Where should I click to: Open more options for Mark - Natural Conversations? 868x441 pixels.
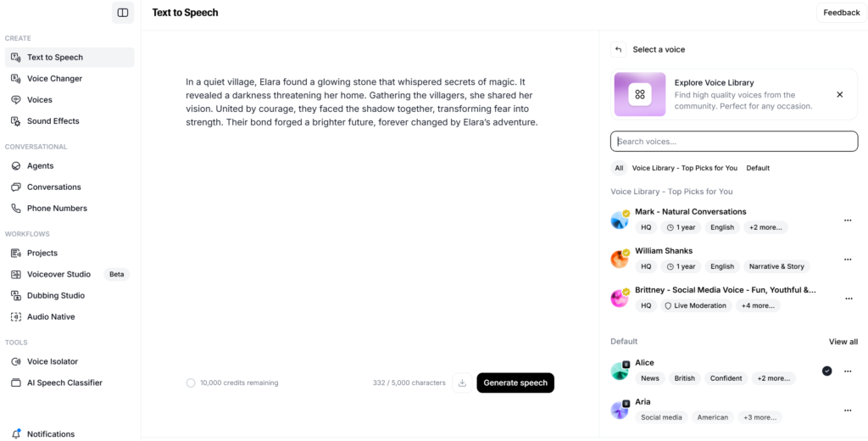(848, 220)
